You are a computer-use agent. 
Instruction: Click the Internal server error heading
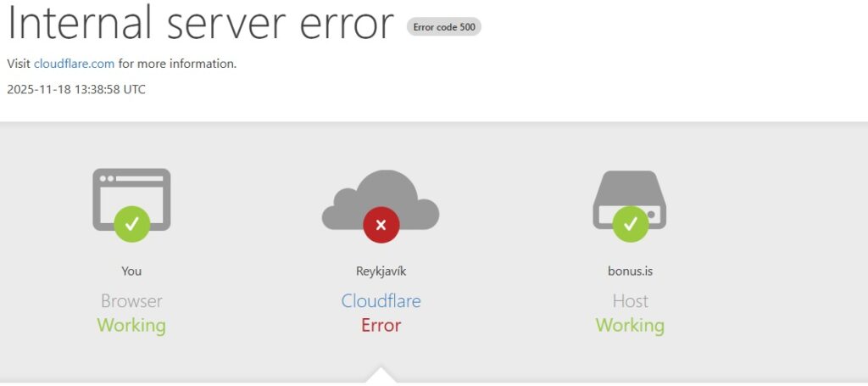click(200, 23)
